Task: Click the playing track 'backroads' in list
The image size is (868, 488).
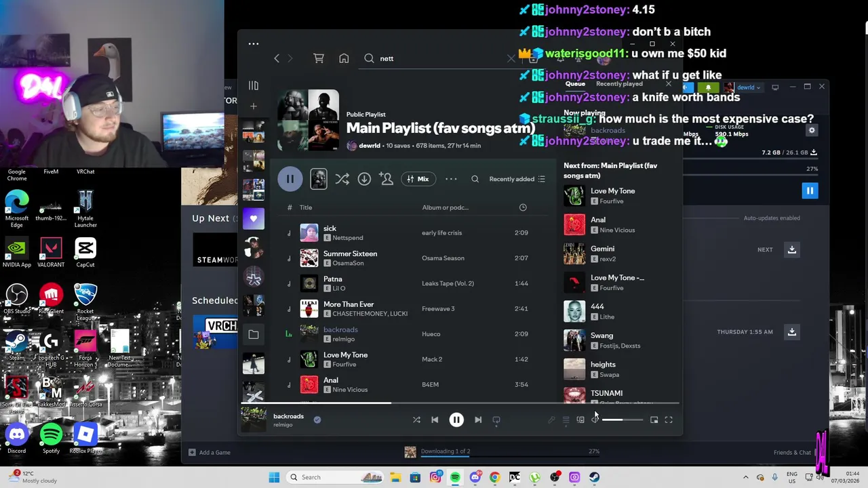Action: [340, 329]
